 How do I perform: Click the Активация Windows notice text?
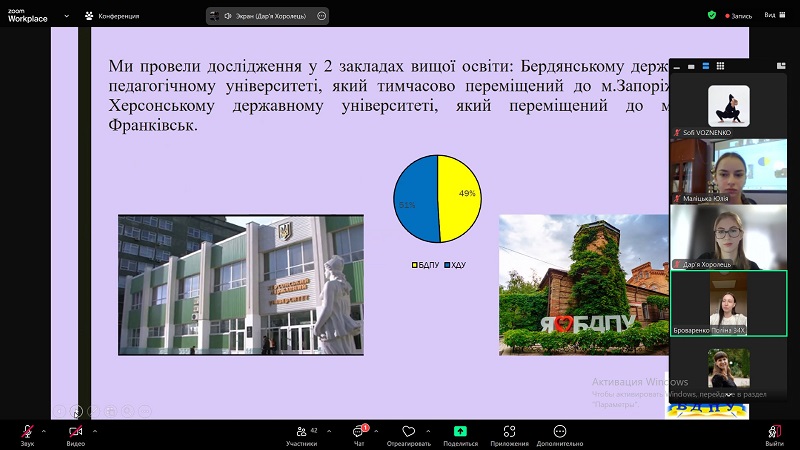click(x=640, y=382)
